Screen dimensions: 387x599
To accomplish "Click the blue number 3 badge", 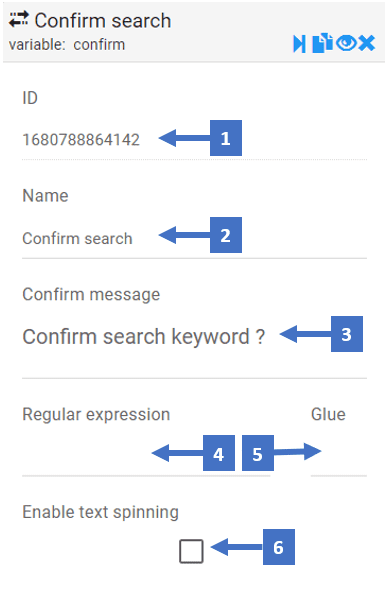I will pyautogui.click(x=347, y=334).
